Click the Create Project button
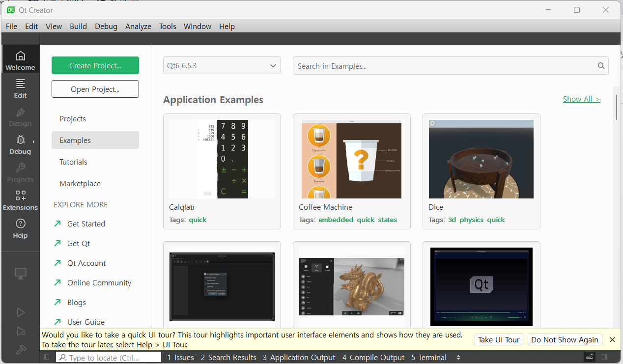The height and width of the screenshot is (364, 623). [x=95, y=65]
